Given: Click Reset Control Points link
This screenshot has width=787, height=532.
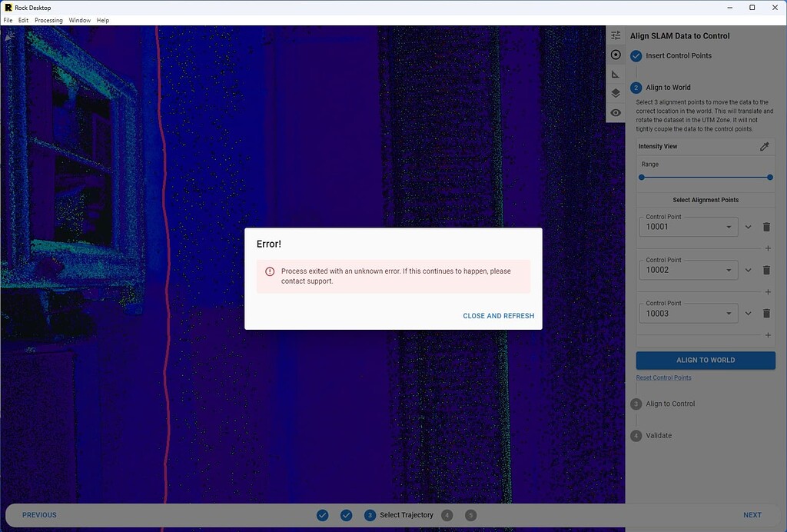Looking at the screenshot, I should pos(663,377).
